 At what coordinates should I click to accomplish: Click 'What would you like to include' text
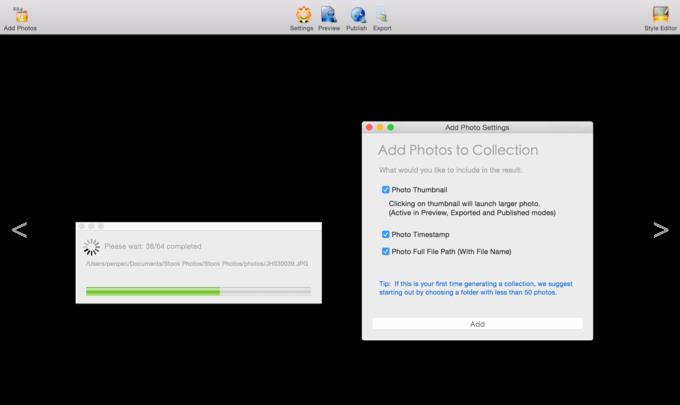pos(450,170)
